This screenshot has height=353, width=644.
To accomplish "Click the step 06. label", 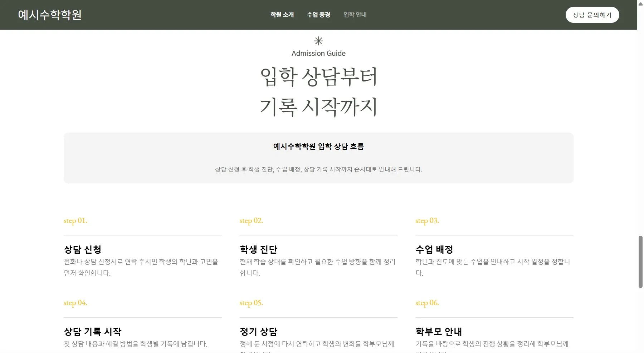I will (x=427, y=303).
